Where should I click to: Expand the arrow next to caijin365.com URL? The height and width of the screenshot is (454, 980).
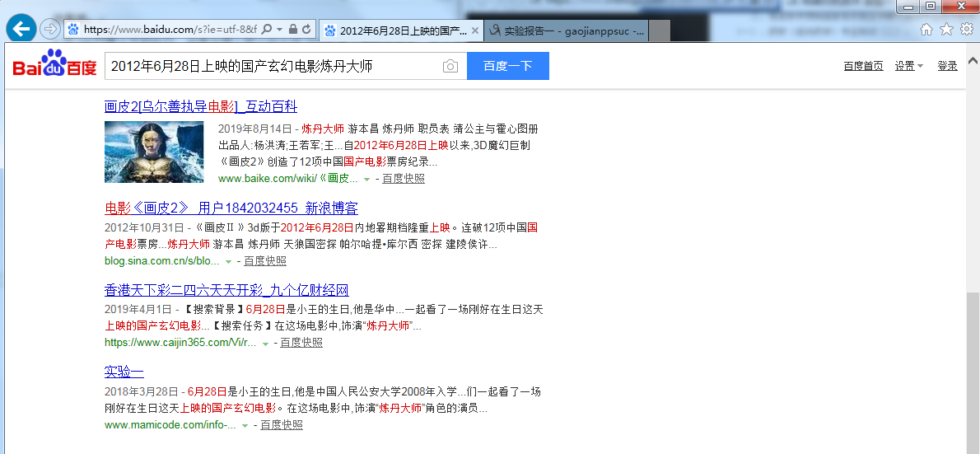pos(266,344)
